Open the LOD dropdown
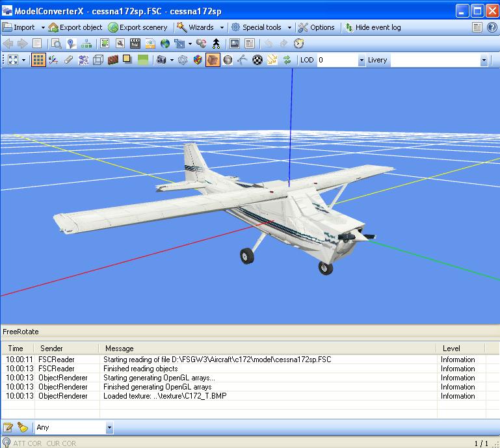 [361, 60]
